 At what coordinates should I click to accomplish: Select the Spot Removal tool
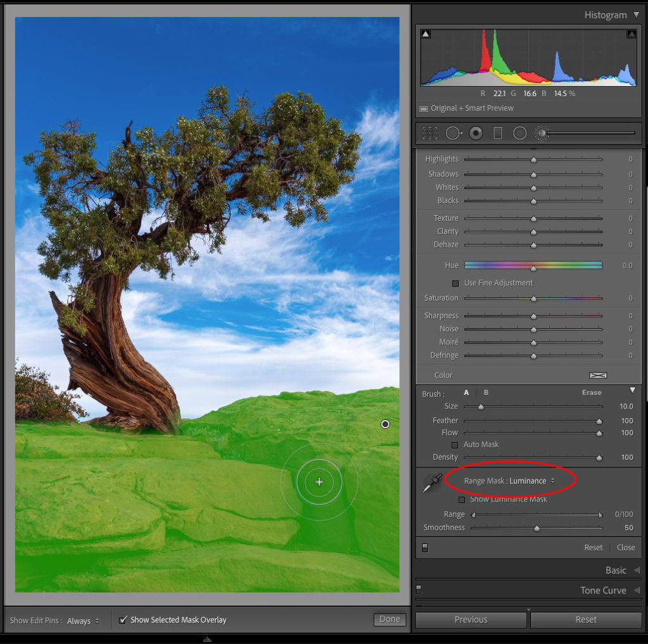pos(454,133)
